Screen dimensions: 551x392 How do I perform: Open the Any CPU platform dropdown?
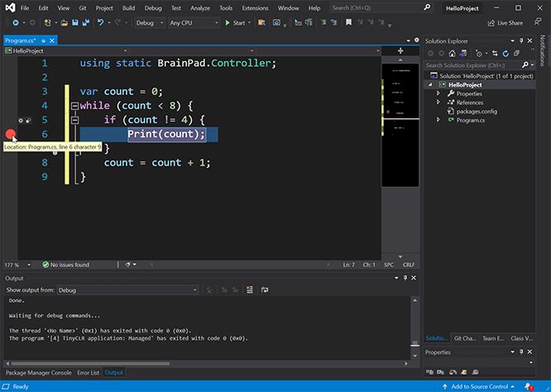pyautogui.click(x=194, y=23)
